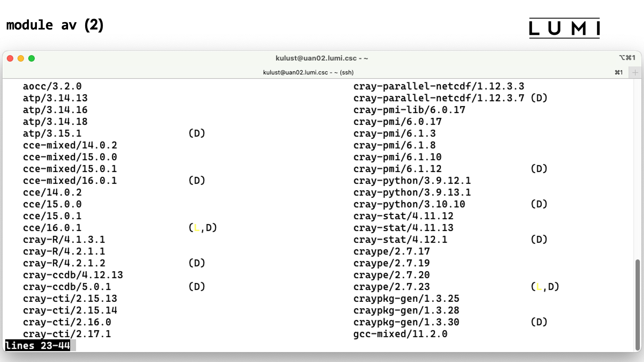
Task: Click craypkg-gen/1.3.25 entry
Action: pyautogui.click(x=406, y=299)
